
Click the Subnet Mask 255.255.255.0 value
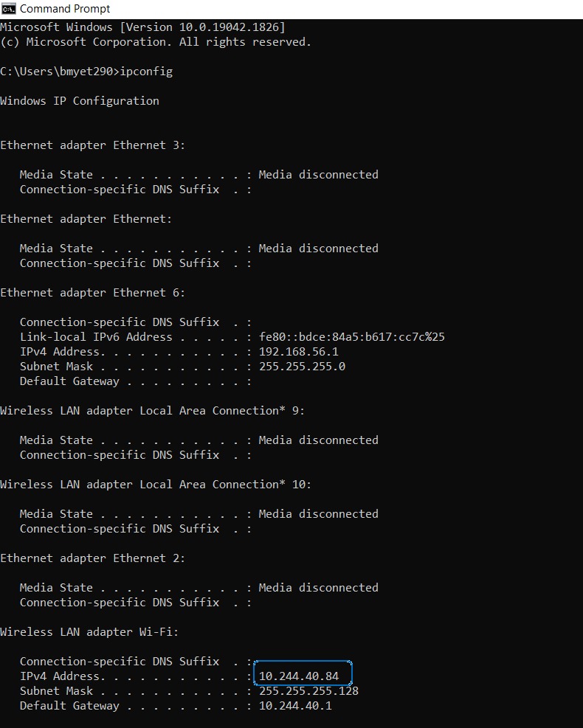302,367
